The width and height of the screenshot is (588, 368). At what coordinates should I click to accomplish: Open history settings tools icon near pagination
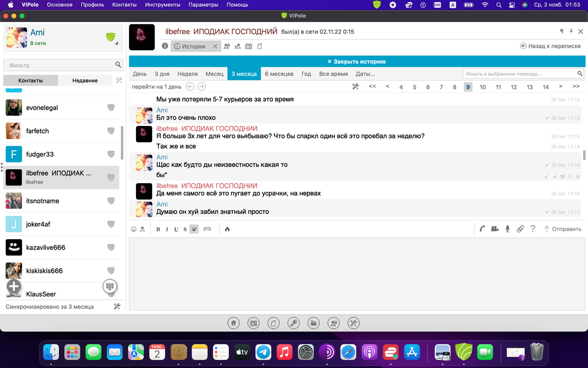(x=355, y=86)
